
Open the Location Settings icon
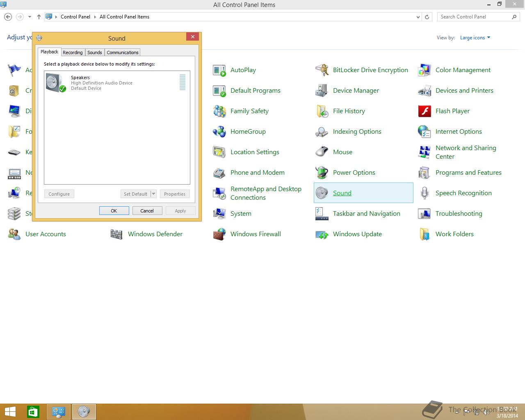pos(219,152)
